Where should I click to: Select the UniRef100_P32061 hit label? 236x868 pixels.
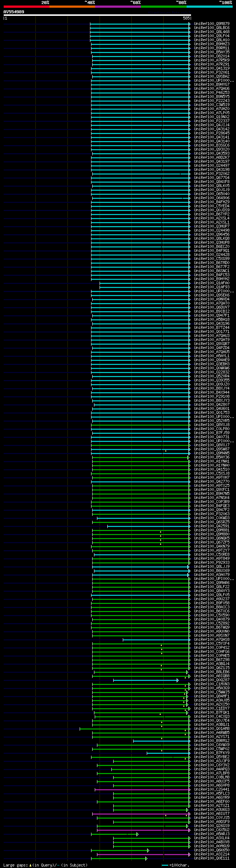pos(212,73)
